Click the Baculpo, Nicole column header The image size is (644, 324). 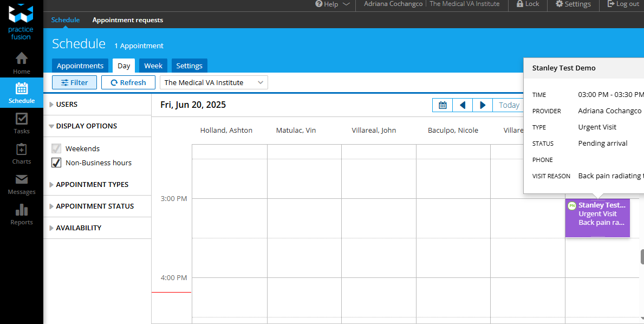453,130
